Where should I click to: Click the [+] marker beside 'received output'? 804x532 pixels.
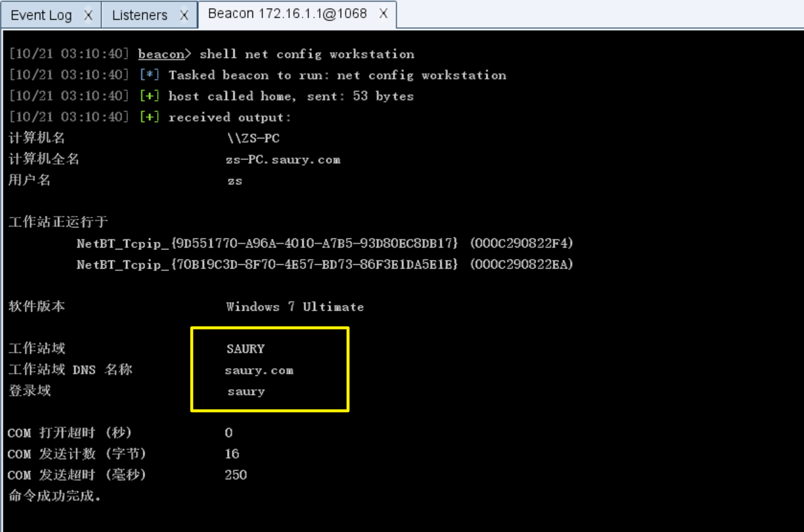pyautogui.click(x=150, y=117)
